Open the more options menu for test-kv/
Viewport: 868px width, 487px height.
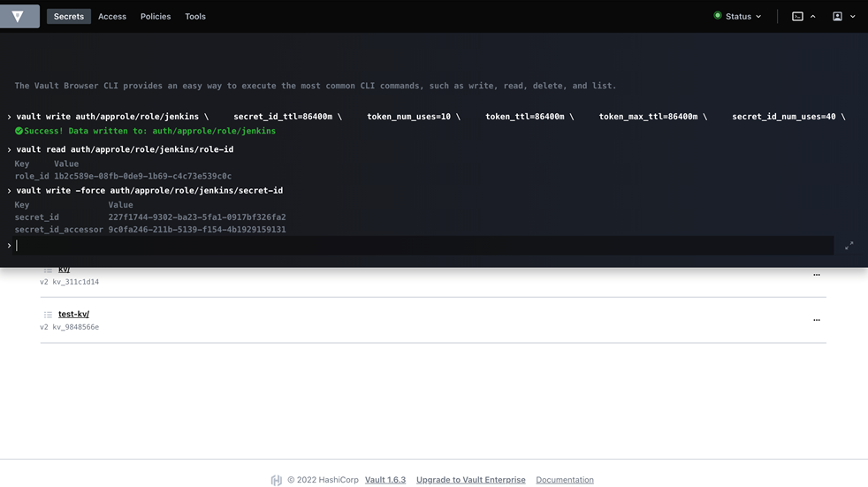816,320
